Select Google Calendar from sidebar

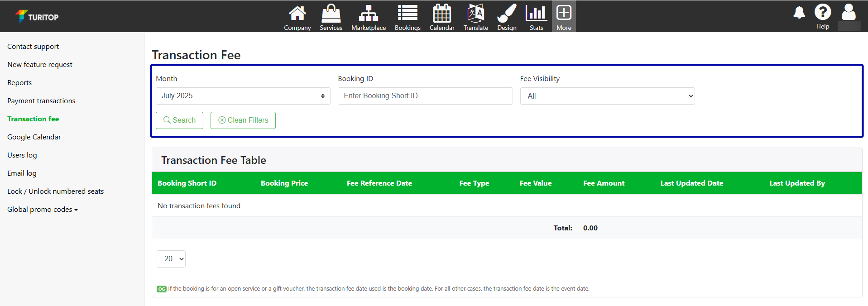click(x=34, y=137)
